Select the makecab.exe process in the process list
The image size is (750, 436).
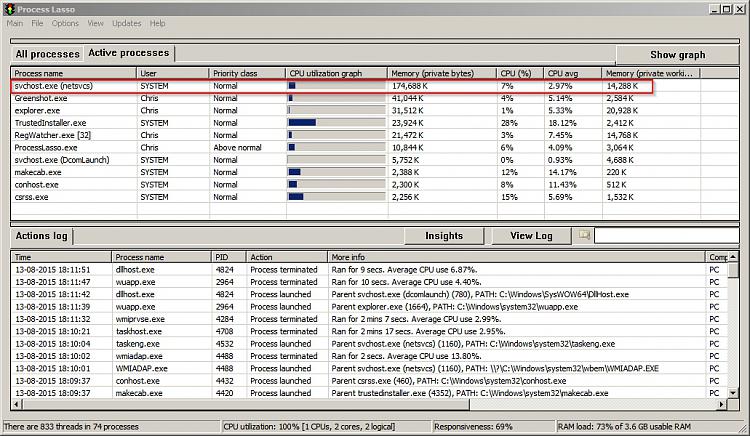(375, 172)
